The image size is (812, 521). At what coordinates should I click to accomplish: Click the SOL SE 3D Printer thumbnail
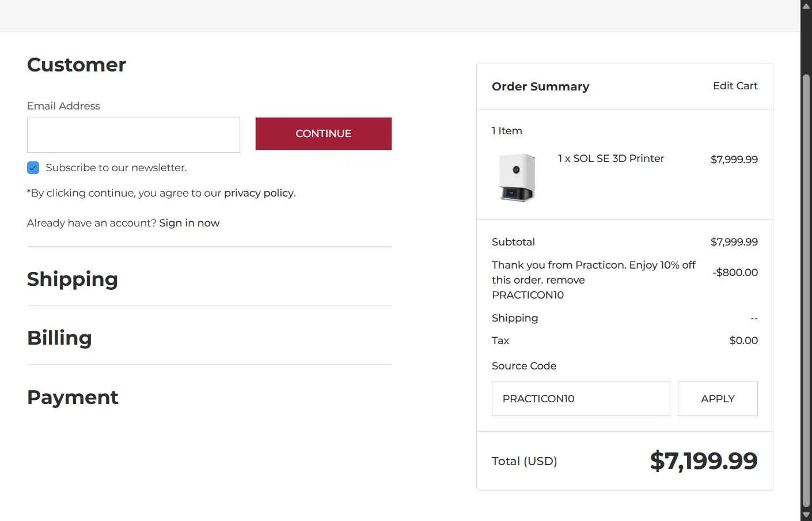(x=517, y=178)
